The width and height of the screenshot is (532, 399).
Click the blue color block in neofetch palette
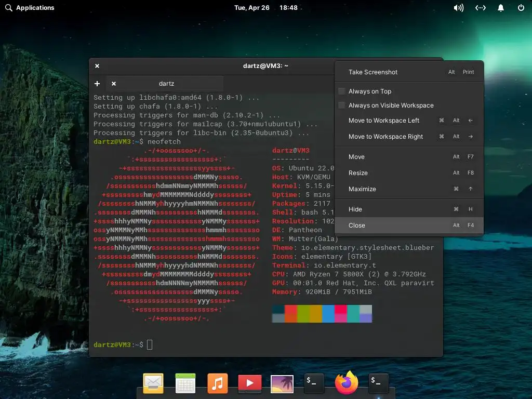[x=328, y=313]
